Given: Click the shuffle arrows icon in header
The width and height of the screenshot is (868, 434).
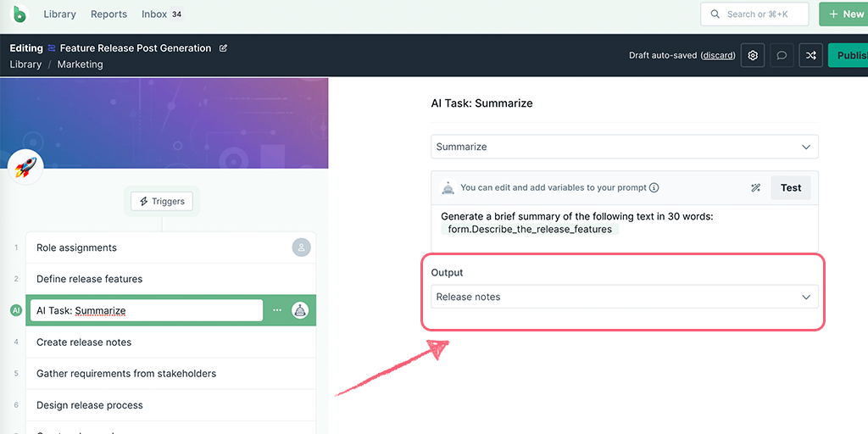Looking at the screenshot, I should 811,55.
